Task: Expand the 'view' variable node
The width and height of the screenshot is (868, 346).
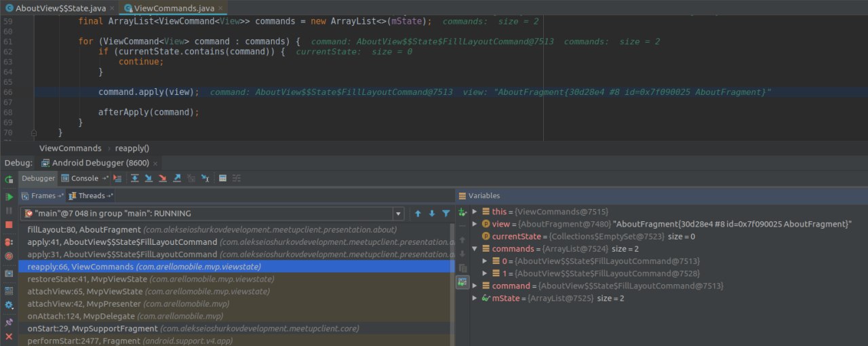Action: click(x=475, y=224)
